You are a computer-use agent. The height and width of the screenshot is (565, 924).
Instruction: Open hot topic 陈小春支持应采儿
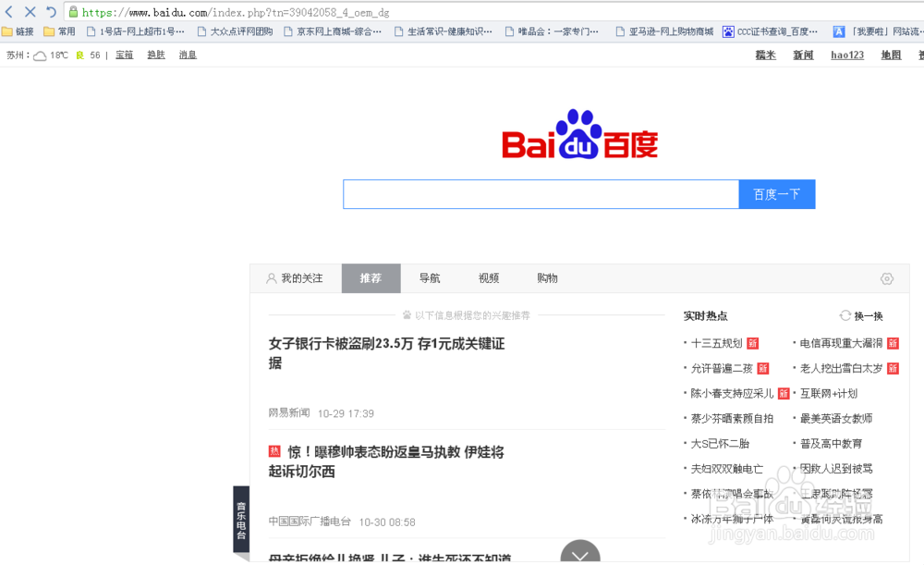[733, 393]
